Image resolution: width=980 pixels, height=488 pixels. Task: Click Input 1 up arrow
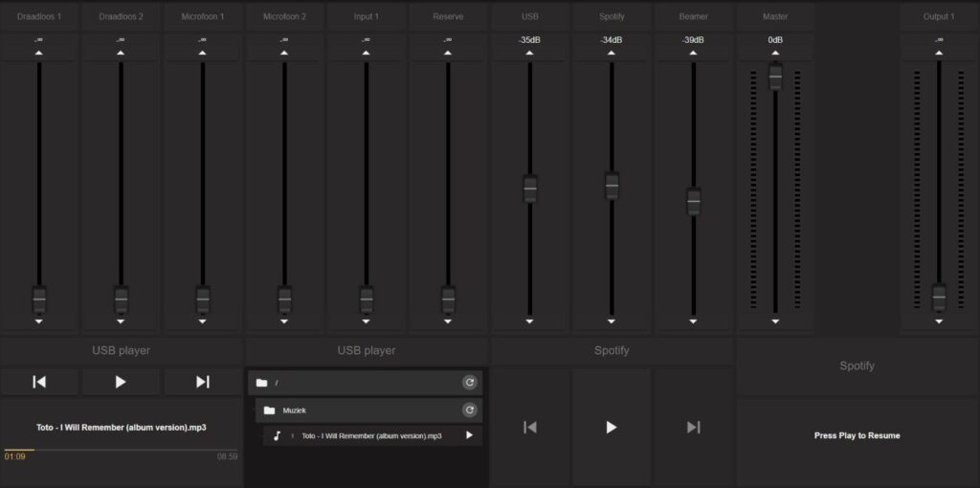[367, 54]
